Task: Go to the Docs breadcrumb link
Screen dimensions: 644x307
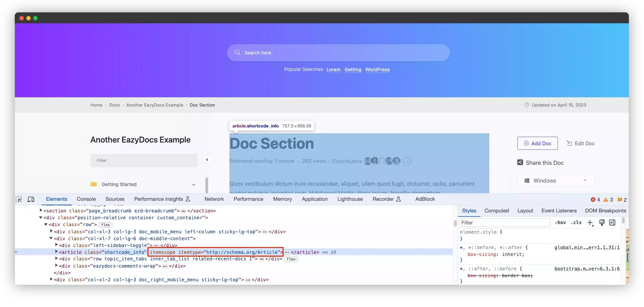Action: click(x=114, y=105)
